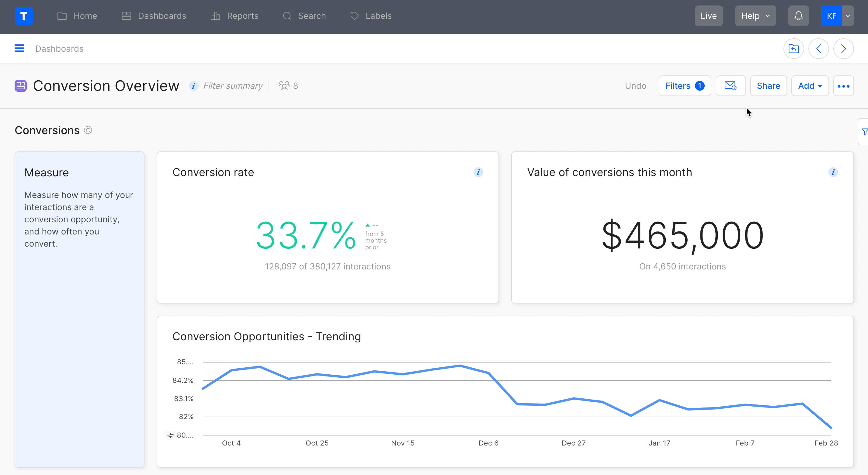
Task: Click Conversion rate info icon
Action: (x=478, y=172)
